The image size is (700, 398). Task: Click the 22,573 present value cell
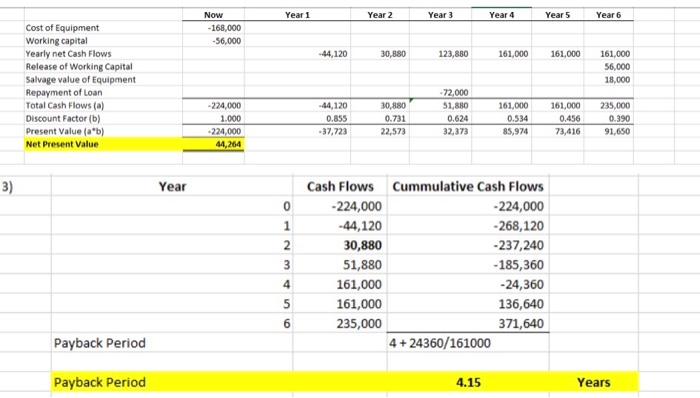pos(393,131)
